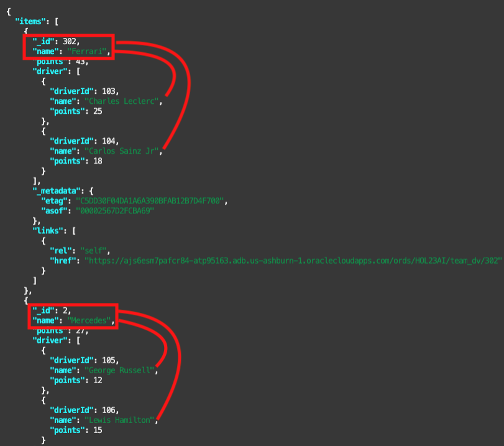Click the "href" key
Screen dimensions: 504x446
tap(63, 261)
